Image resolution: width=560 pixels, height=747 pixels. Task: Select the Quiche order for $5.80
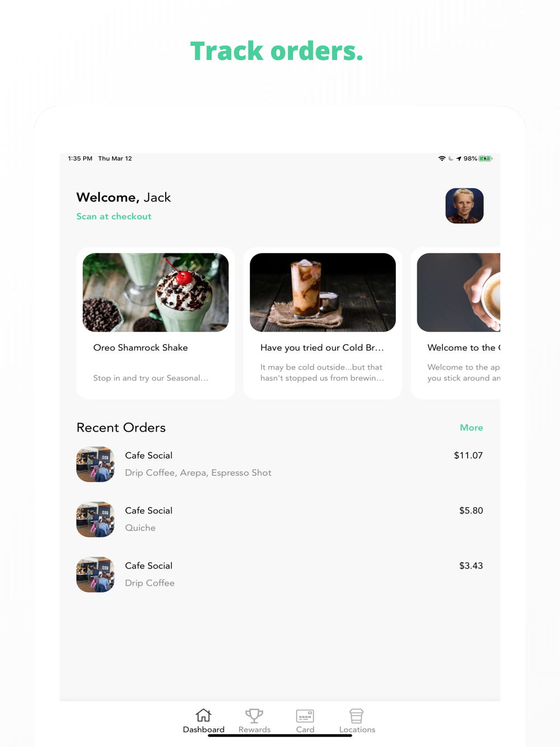(x=279, y=519)
